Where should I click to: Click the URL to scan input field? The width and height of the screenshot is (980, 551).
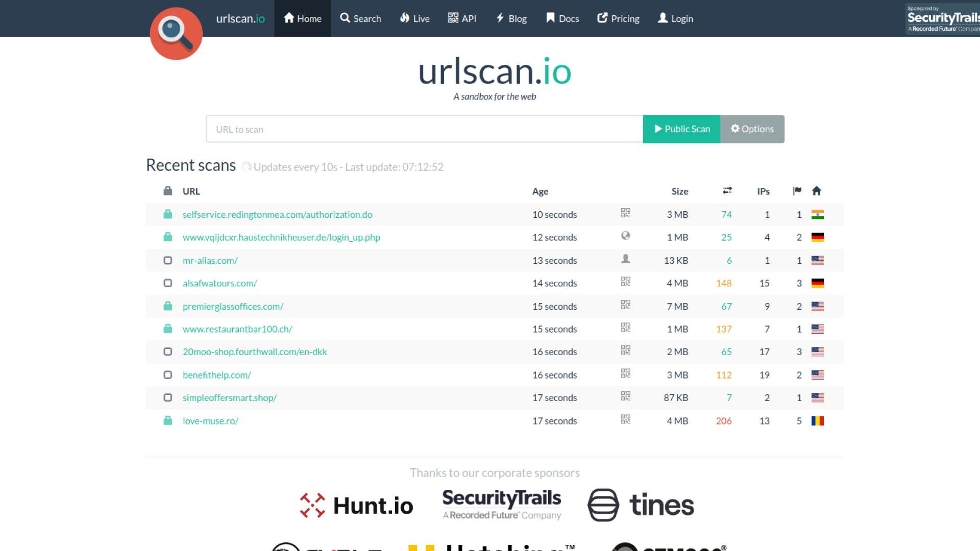[x=424, y=129]
